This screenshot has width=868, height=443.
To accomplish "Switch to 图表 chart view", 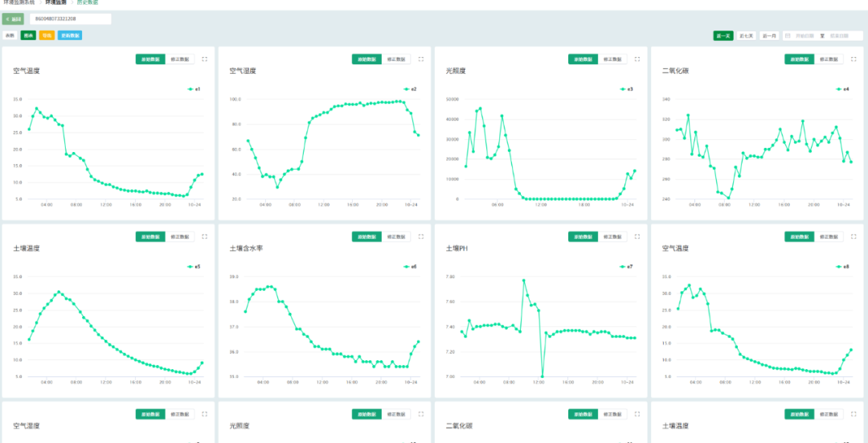I will (x=28, y=35).
